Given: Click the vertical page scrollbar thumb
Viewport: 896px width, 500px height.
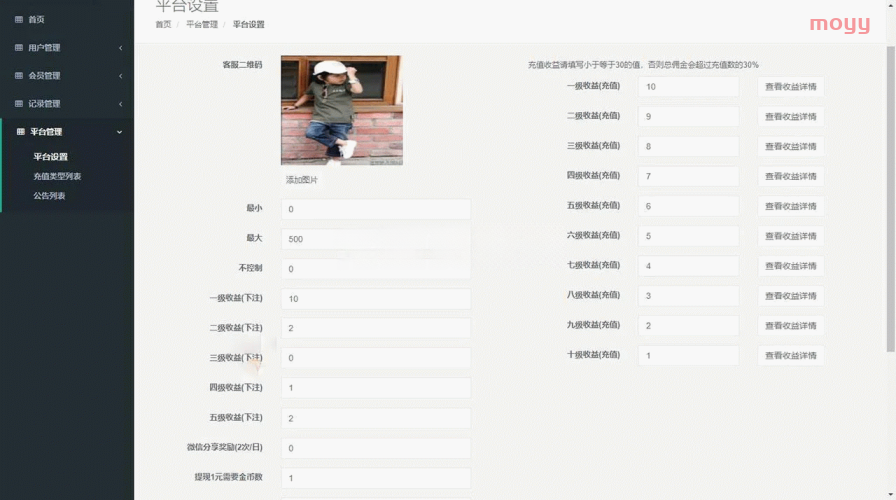Looking at the screenshot, I should (891, 199).
